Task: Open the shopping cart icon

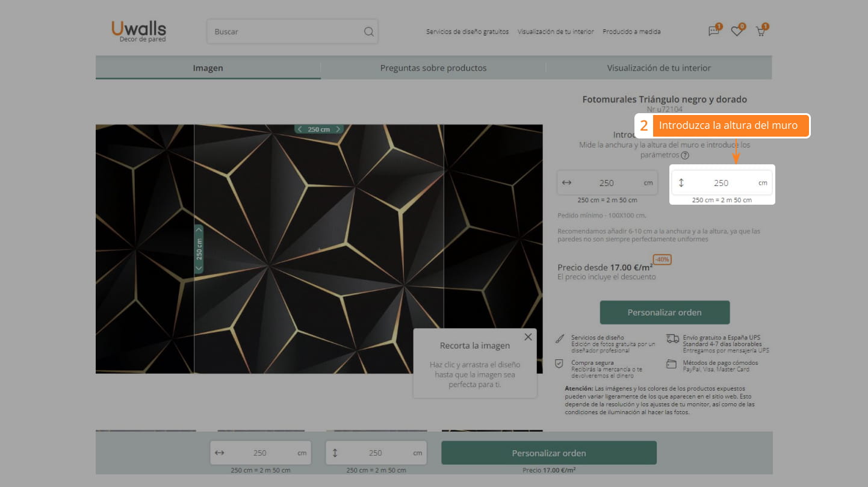Action: pyautogui.click(x=761, y=32)
